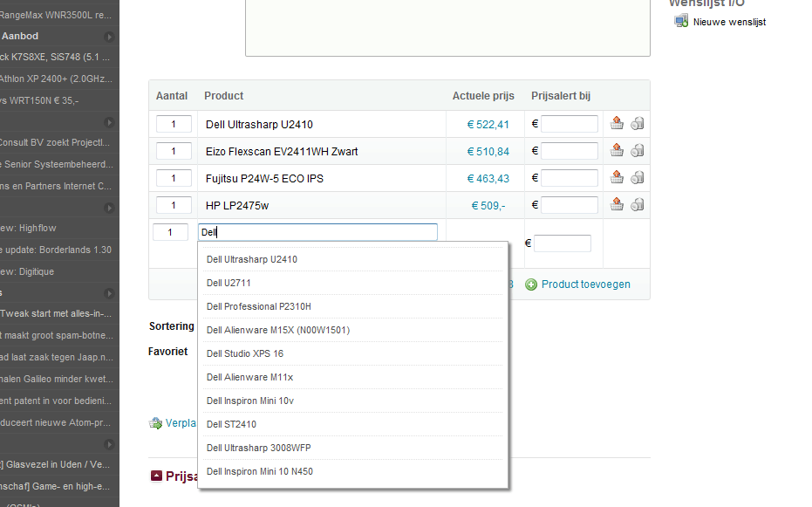Choose Dell Professional P2310H suggestion

coord(352,306)
